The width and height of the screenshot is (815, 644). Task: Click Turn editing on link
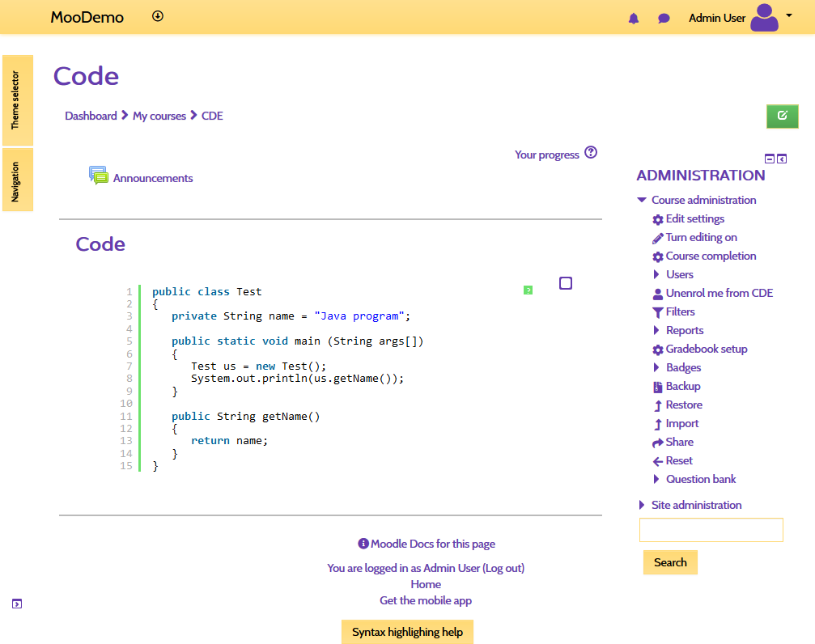point(701,238)
